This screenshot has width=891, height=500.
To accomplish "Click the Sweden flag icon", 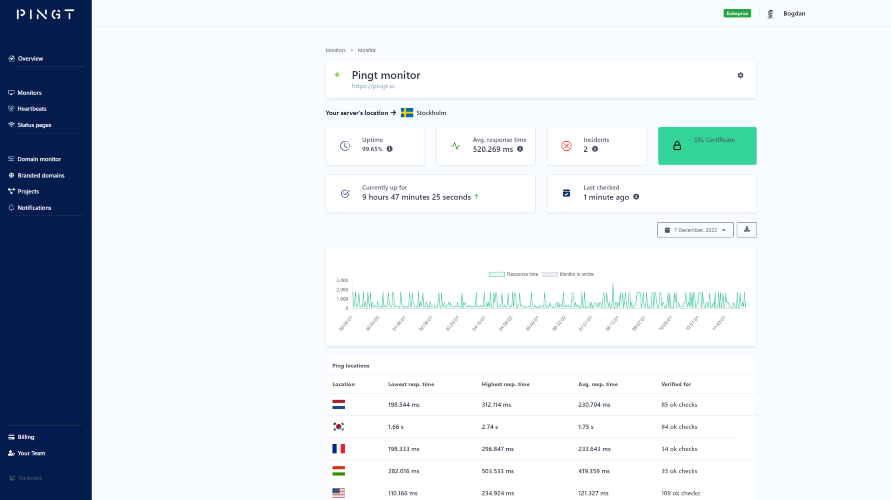I will 407,112.
